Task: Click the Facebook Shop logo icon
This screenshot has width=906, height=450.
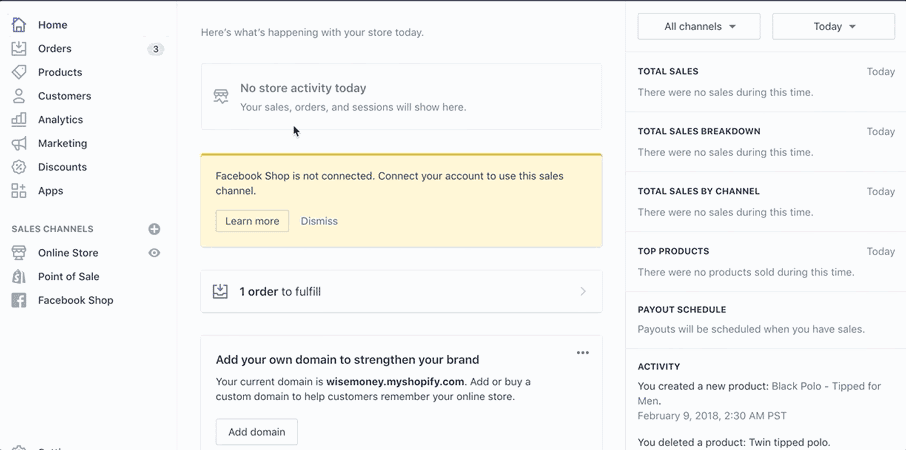Action: [19, 300]
